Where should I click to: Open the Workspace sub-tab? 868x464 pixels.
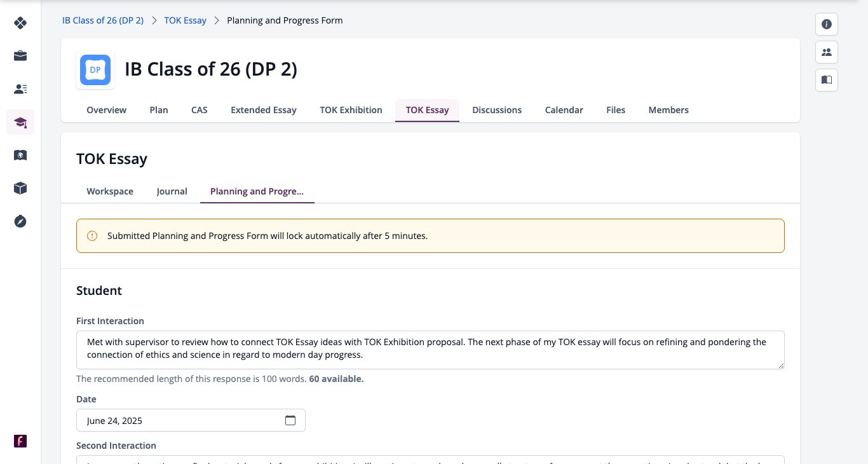(x=110, y=191)
